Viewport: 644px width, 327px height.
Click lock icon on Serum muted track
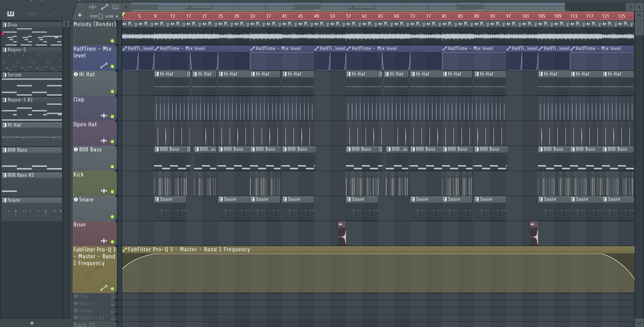(112, 311)
